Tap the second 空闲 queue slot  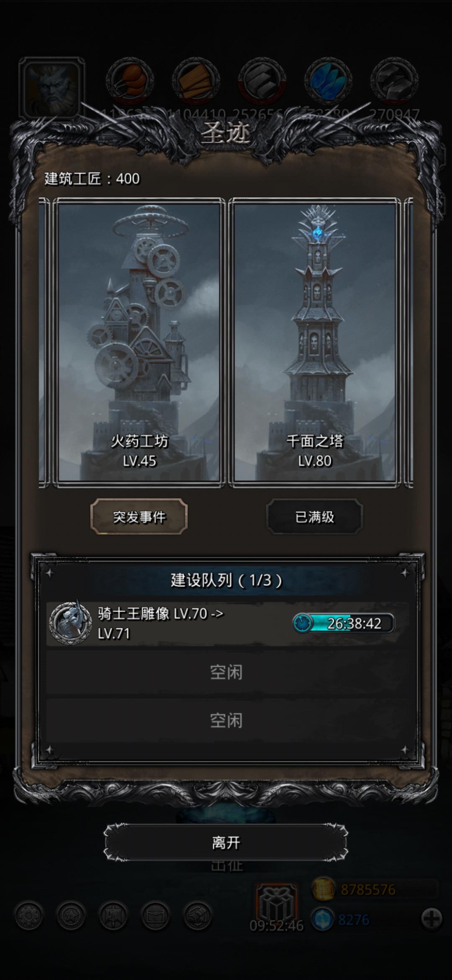(226, 720)
